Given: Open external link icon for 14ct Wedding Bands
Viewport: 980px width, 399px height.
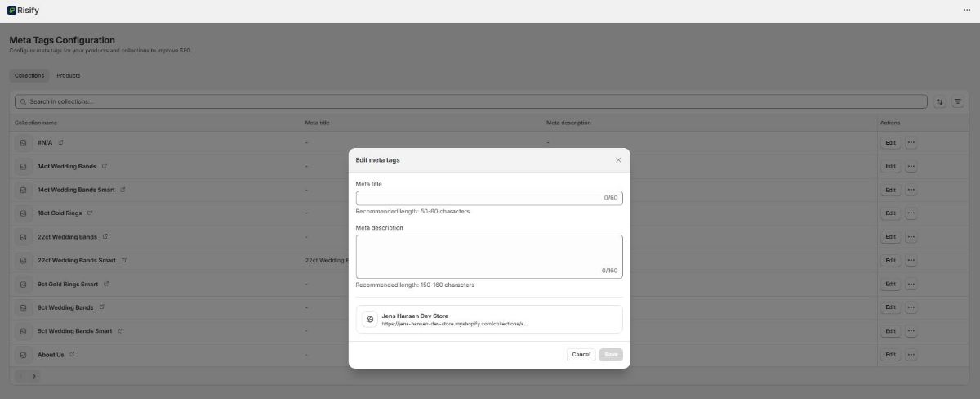Looking at the screenshot, I should 105,166.
